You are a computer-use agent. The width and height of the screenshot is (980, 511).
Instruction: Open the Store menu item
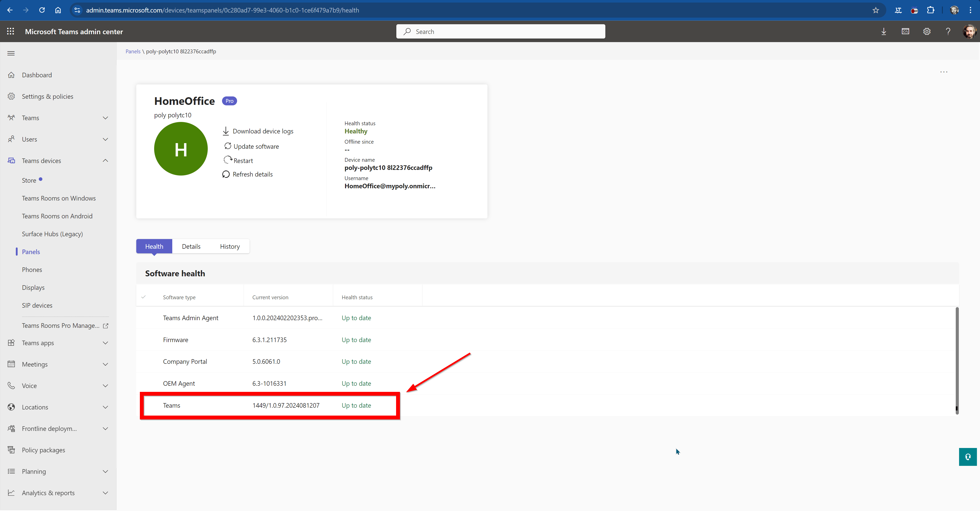coord(29,180)
